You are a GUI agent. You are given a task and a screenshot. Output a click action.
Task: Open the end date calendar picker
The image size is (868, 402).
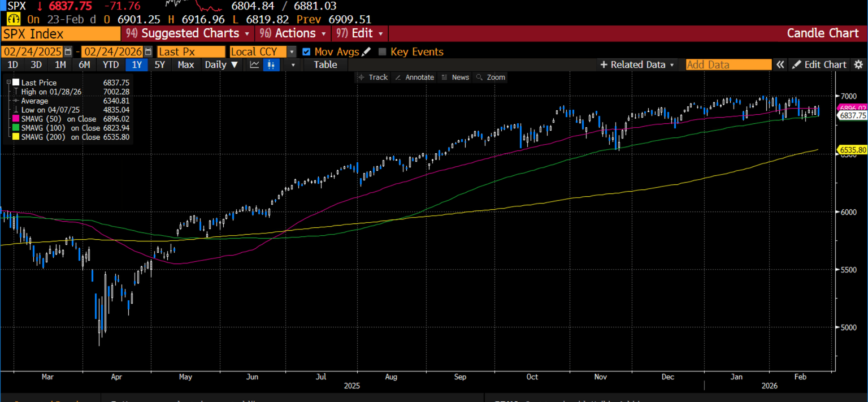pyautogui.click(x=148, y=51)
